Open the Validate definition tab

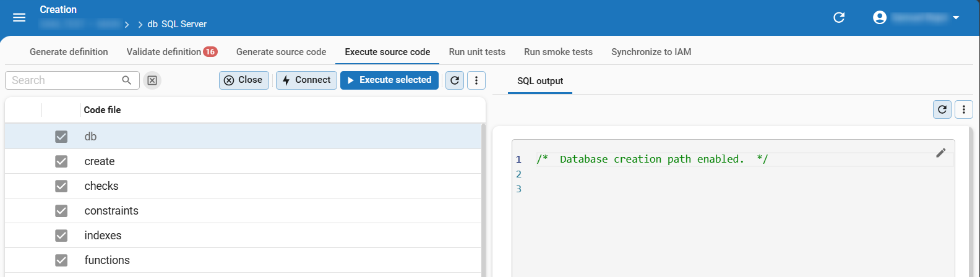tap(171, 52)
